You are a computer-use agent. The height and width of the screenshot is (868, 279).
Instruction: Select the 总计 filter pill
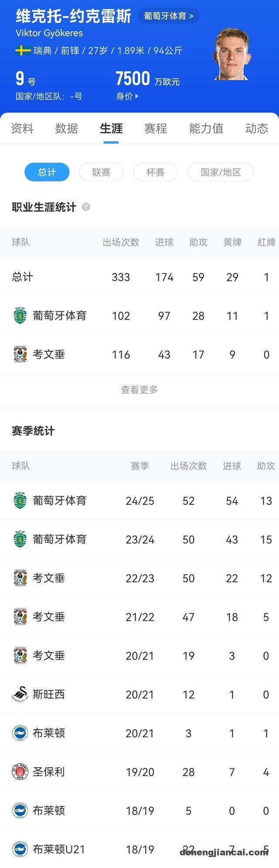coord(47,172)
